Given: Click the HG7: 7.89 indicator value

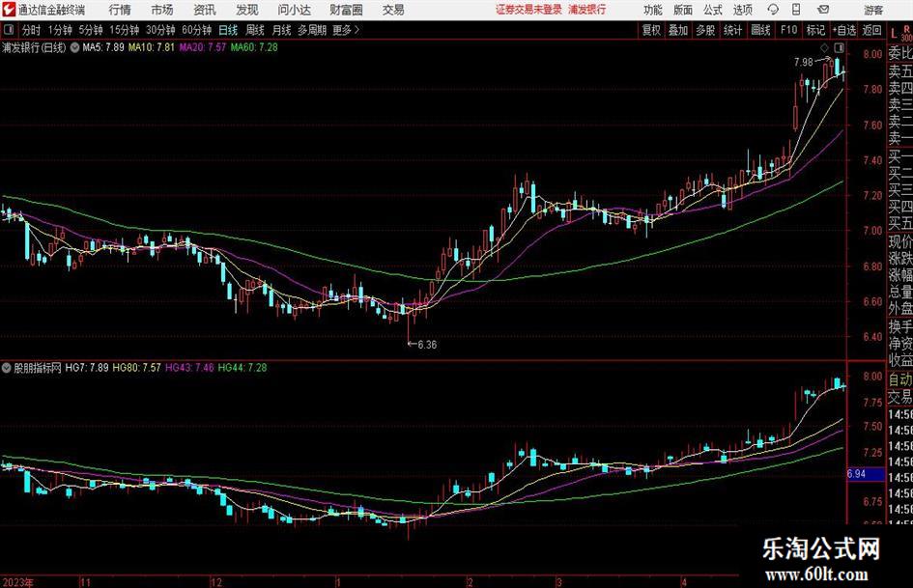Looking at the screenshot, I should (87, 367).
